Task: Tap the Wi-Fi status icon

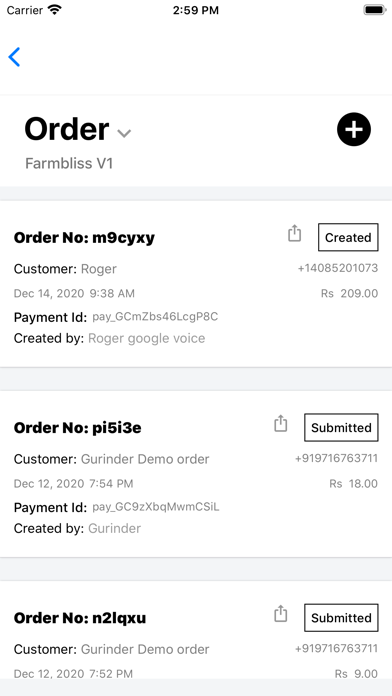Action: [x=55, y=10]
